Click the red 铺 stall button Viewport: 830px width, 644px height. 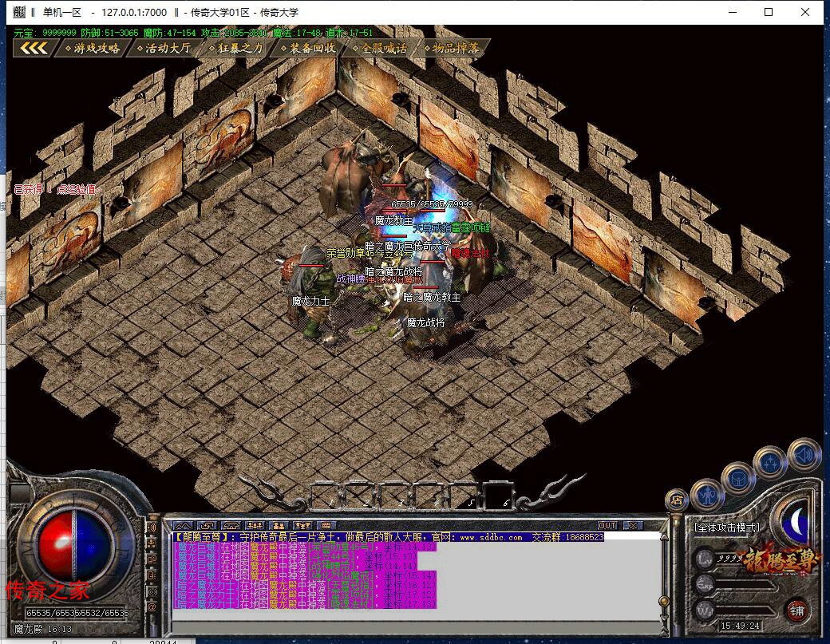click(x=796, y=610)
